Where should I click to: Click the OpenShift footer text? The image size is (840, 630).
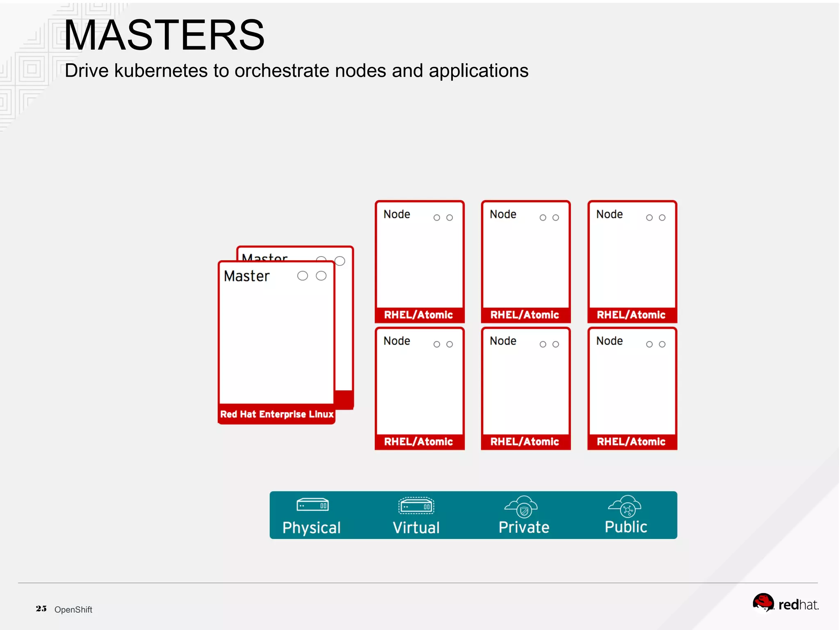(x=73, y=609)
